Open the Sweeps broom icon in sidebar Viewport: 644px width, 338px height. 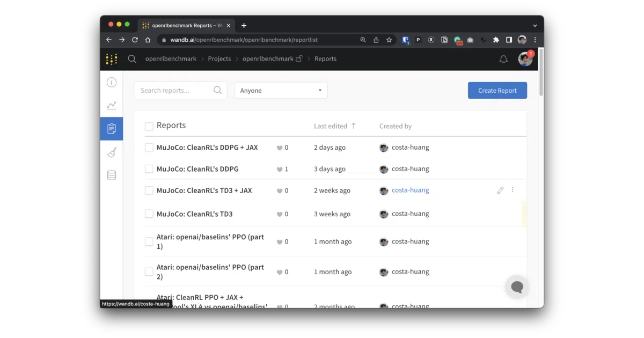pyautogui.click(x=112, y=152)
